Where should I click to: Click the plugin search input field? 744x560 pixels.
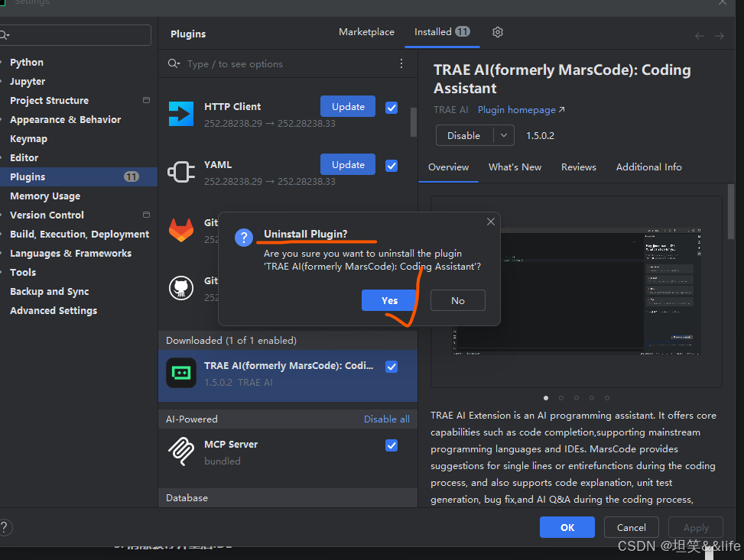[288, 63]
